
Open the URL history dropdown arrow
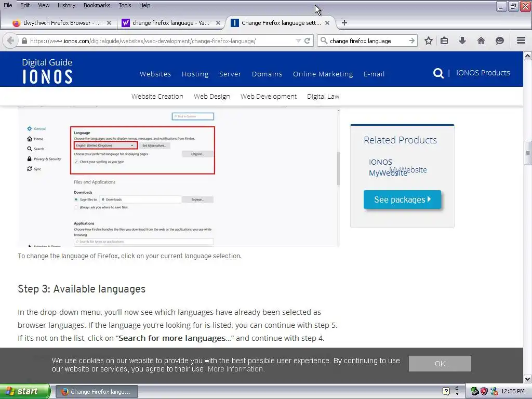[x=298, y=41]
